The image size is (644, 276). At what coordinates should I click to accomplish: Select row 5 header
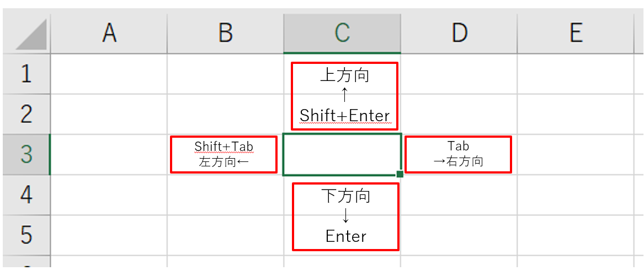coord(26,235)
